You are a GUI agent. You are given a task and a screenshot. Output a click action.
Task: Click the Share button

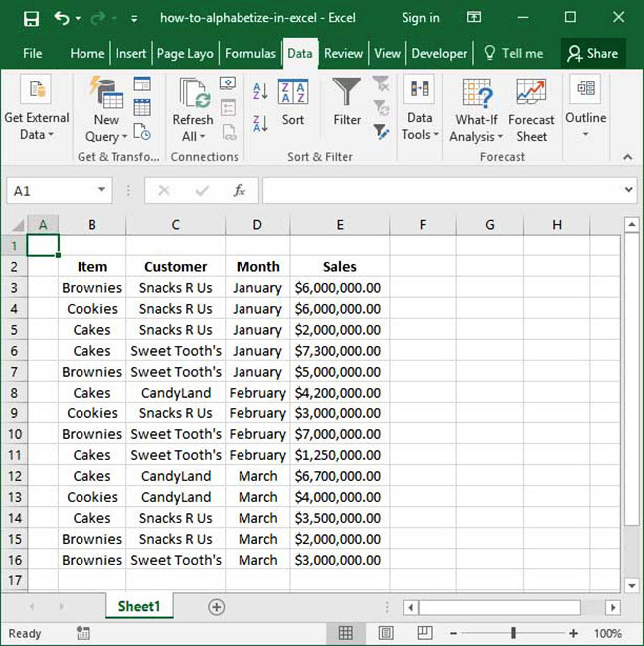(x=593, y=53)
